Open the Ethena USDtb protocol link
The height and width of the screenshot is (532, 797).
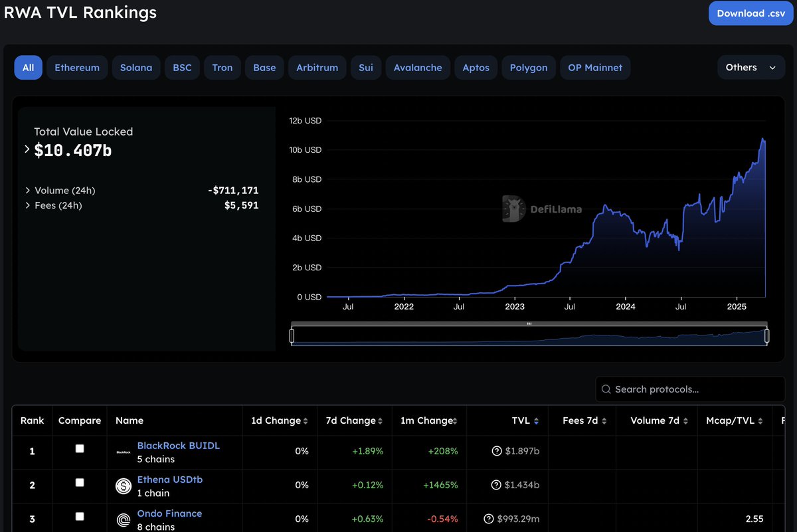(x=169, y=480)
